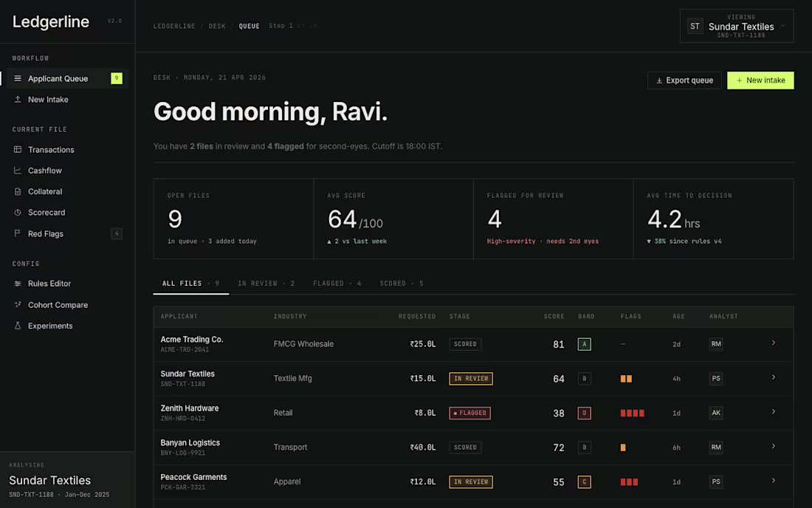Click the SCORED stage for Banyan Logistics

(x=465, y=447)
